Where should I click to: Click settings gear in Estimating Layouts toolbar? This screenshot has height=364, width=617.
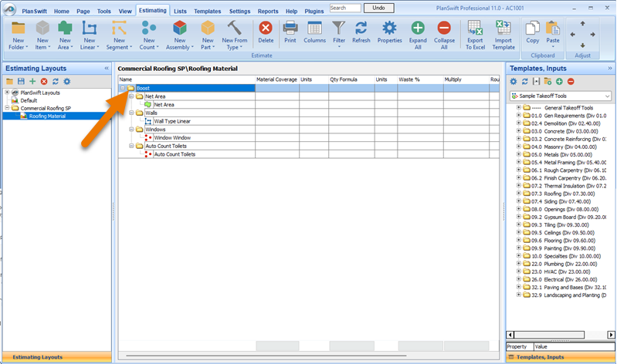67,82
